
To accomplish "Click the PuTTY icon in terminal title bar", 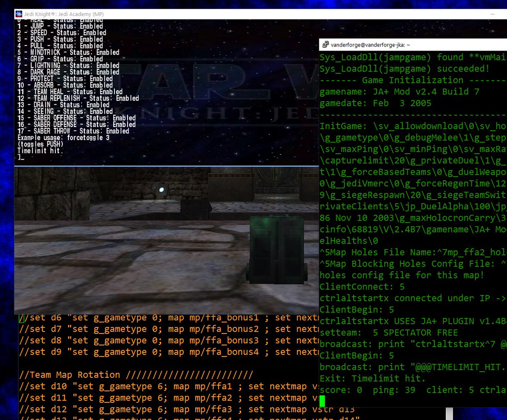I will click(325, 44).
